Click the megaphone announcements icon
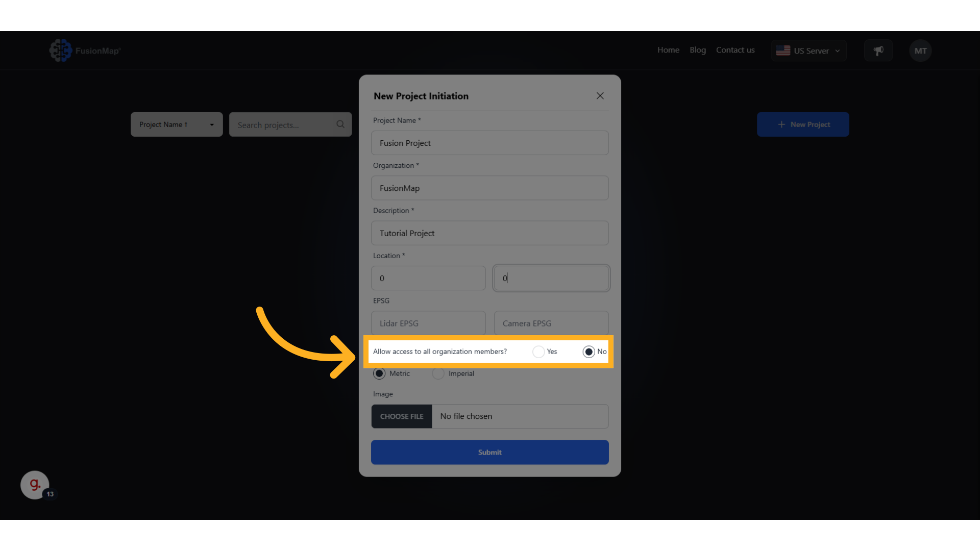Image resolution: width=980 pixels, height=551 pixels. coord(878,51)
